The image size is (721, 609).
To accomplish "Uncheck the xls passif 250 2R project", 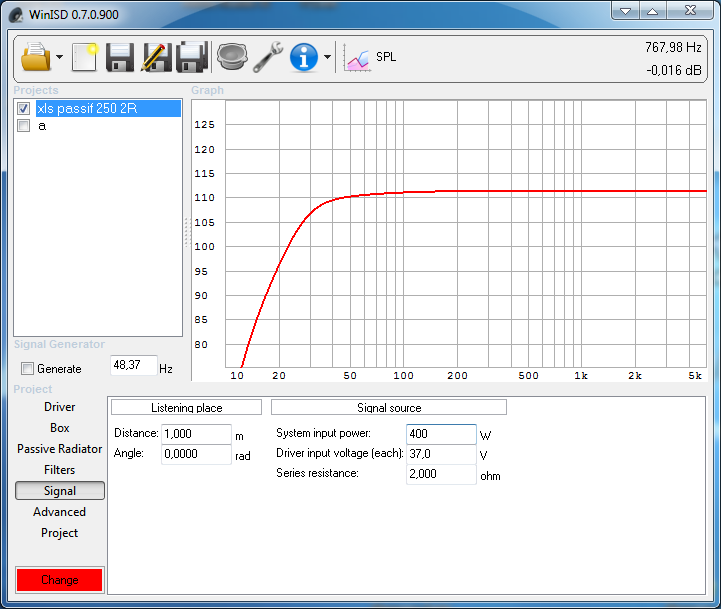I will click(23, 109).
